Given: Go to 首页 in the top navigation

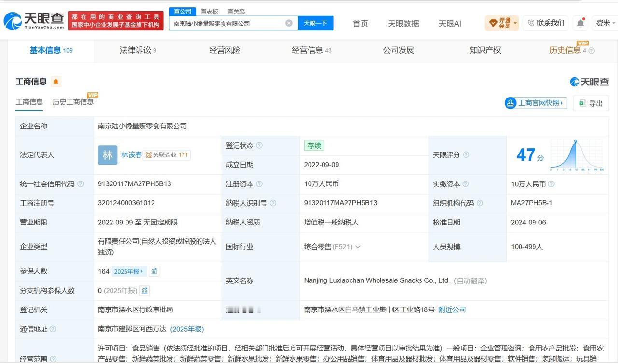Looking at the screenshot, I should coord(361,23).
